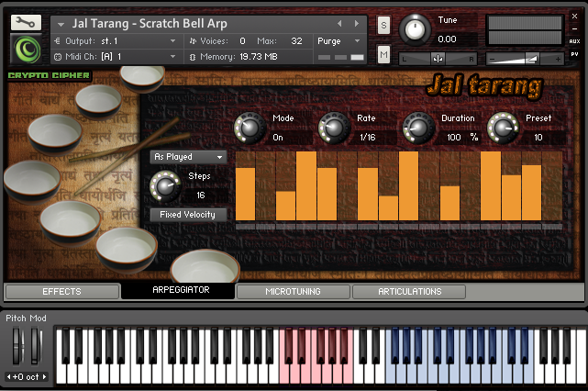This screenshot has width=588, height=391.
Task: Shift keyboard octave up arrow
Action: pos(45,376)
